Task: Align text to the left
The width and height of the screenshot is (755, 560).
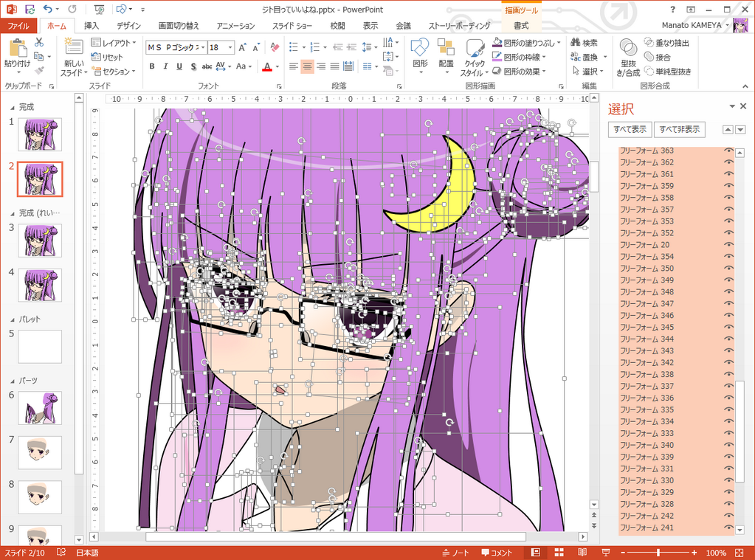Action: (x=293, y=66)
